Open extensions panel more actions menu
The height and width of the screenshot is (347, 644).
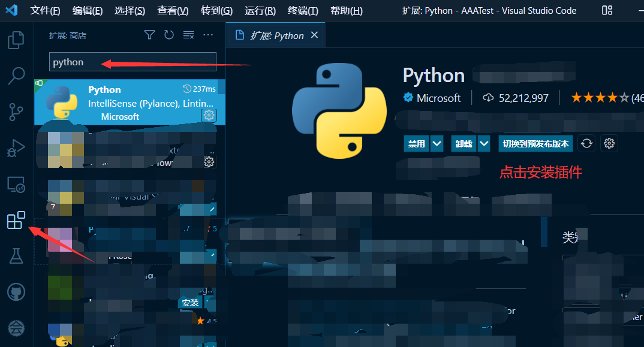tap(208, 35)
